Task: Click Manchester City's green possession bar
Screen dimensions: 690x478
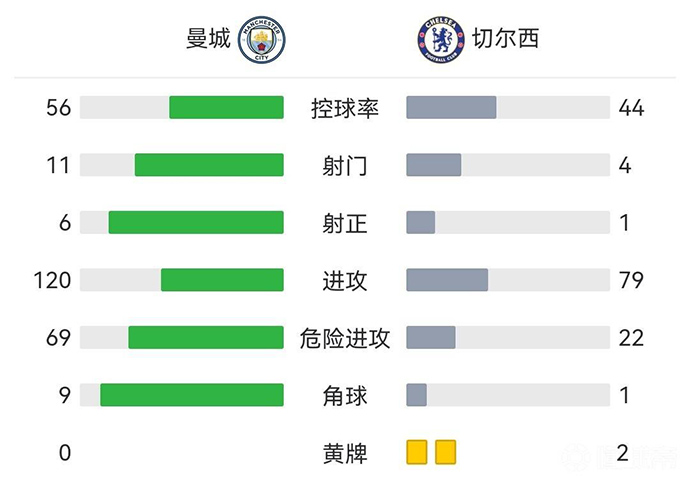Action: (x=227, y=108)
